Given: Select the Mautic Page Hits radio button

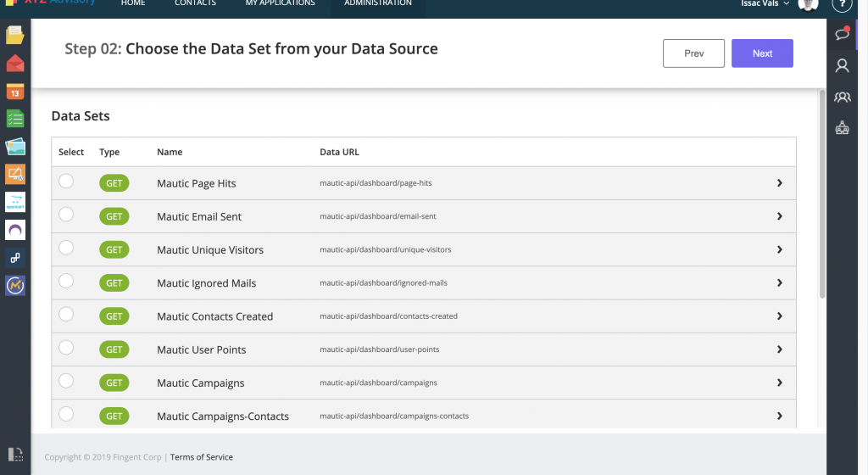Looking at the screenshot, I should coord(66,181).
